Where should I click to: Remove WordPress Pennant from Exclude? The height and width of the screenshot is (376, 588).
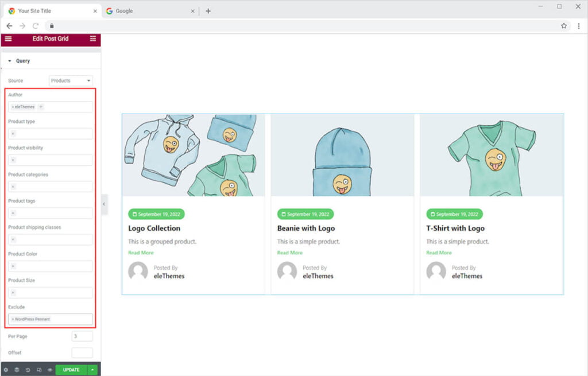coord(13,319)
